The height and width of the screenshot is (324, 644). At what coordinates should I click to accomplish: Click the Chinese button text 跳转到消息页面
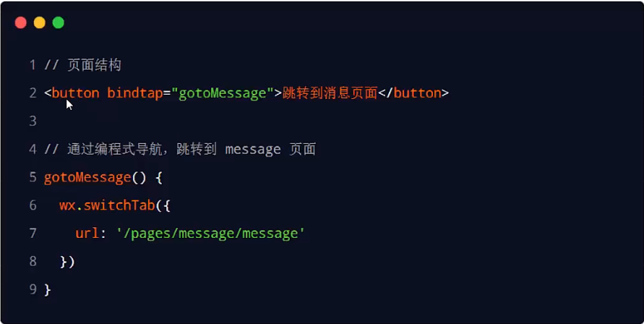330,93
